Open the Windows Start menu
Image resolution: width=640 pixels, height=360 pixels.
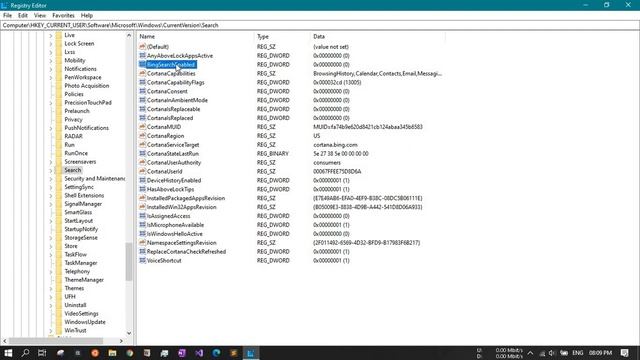pyautogui.click(x=8, y=353)
